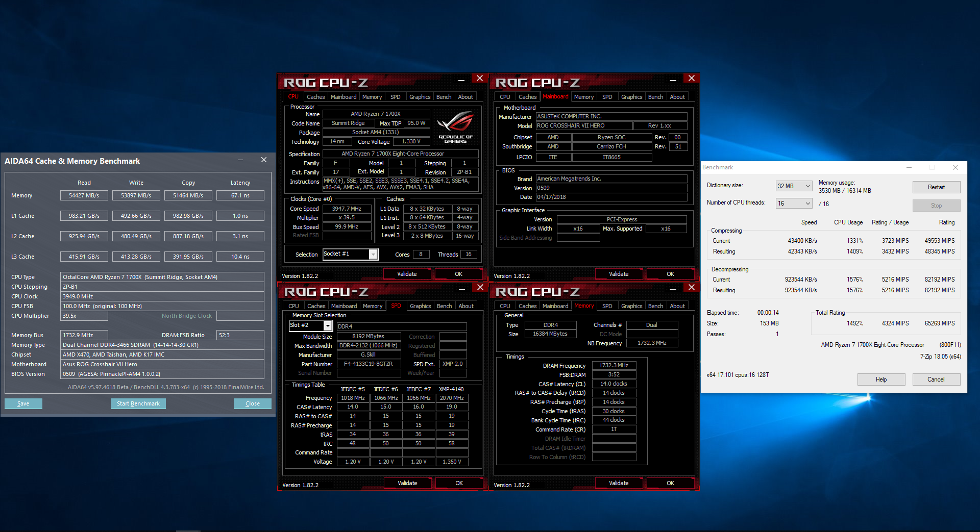This screenshot has width=980, height=532.
Task: Start Benchmark in AIDA64
Action: point(138,403)
